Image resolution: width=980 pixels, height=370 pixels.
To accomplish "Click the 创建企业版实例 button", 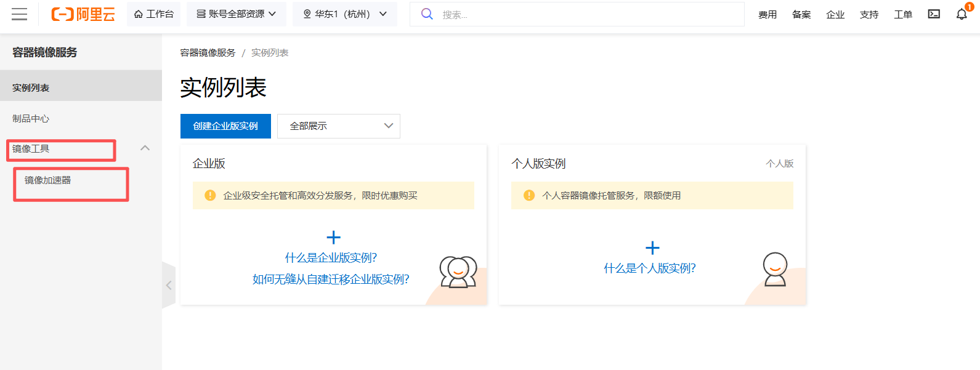I will (225, 126).
